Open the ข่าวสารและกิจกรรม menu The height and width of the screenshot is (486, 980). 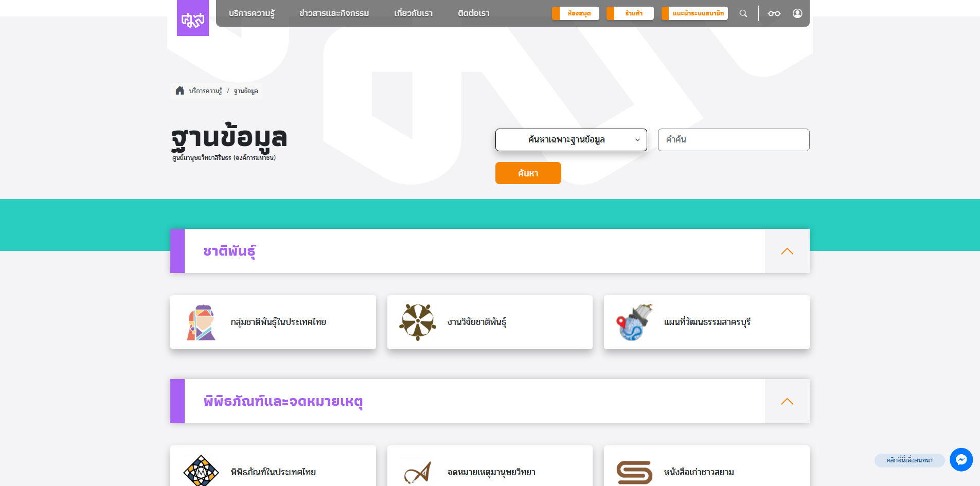click(334, 13)
